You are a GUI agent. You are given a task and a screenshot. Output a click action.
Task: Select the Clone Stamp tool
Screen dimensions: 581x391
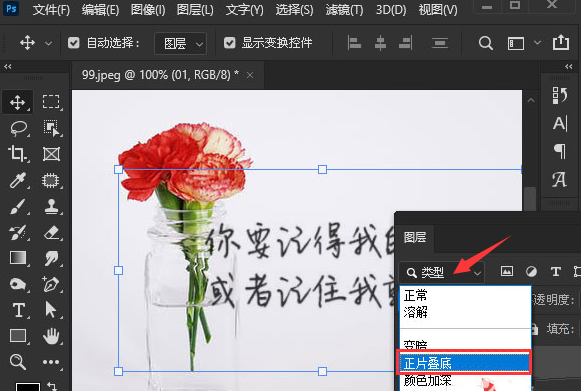52,206
